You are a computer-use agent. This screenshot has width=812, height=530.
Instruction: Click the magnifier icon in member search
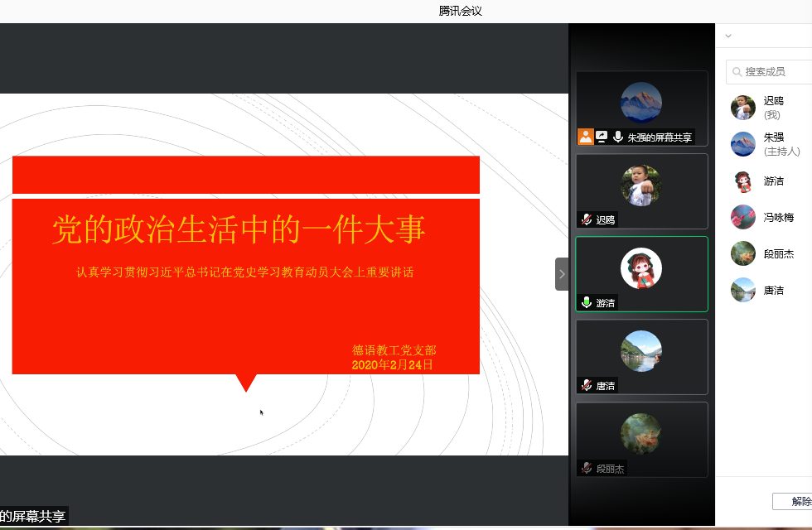[x=737, y=72]
